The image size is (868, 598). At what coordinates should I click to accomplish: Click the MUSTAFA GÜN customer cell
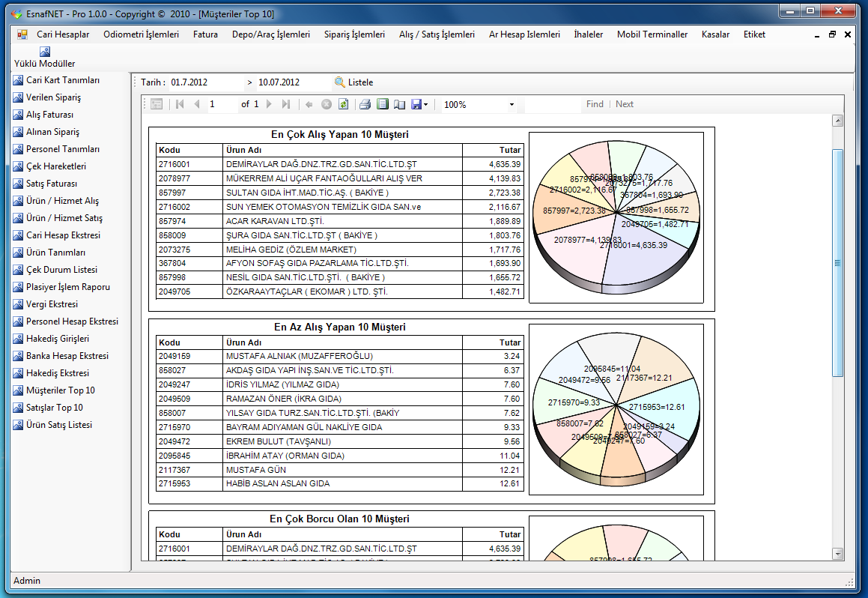click(x=343, y=470)
